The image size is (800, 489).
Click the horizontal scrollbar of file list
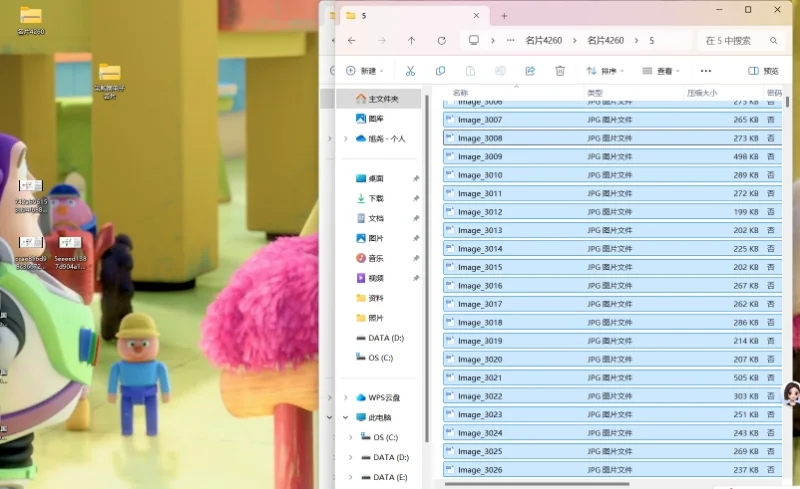pyautogui.click(x=537, y=484)
